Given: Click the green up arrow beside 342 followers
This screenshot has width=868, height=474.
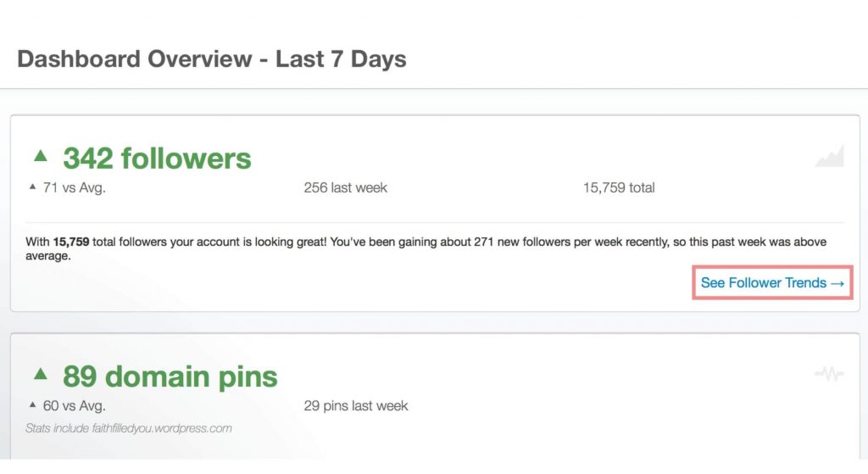Looking at the screenshot, I should point(41,156).
